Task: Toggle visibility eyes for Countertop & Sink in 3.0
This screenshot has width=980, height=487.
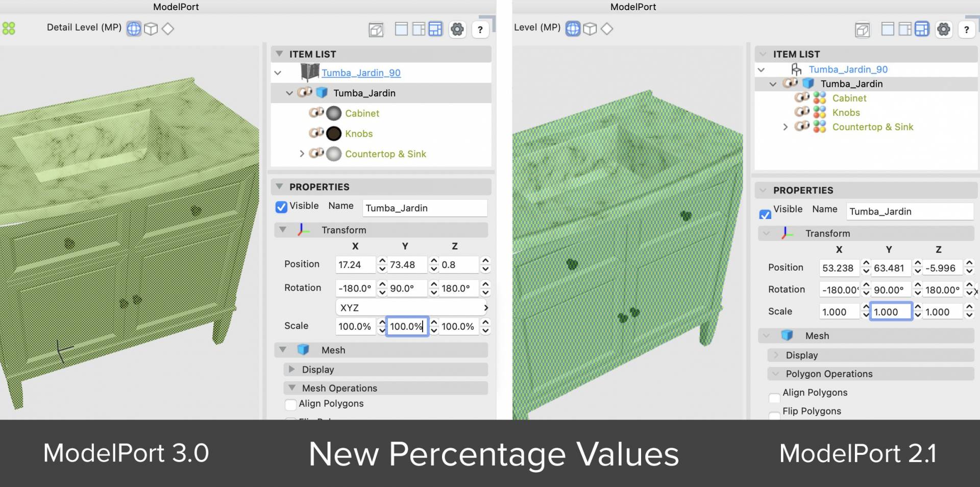Action: click(x=316, y=153)
